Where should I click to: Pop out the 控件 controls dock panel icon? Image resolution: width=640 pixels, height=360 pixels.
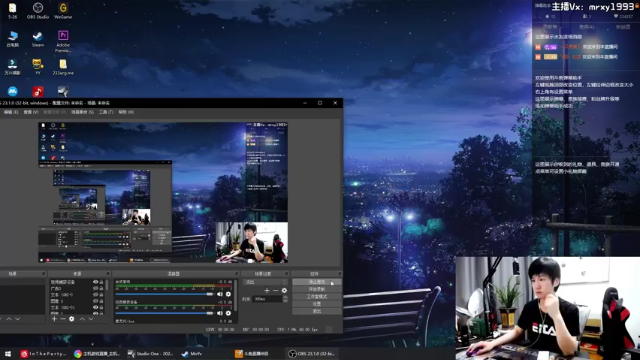pyautogui.click(x=340, y=273)
